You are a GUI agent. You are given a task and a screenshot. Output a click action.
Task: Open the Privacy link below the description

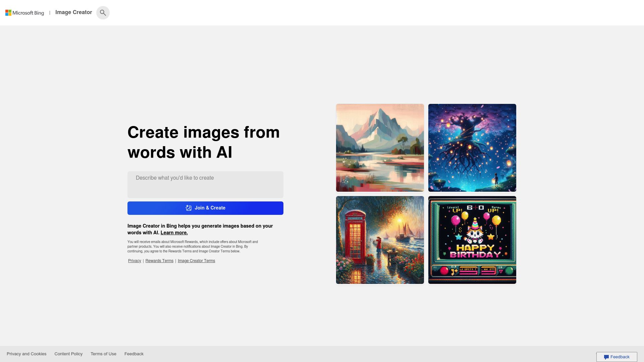(x=134, y=260)
